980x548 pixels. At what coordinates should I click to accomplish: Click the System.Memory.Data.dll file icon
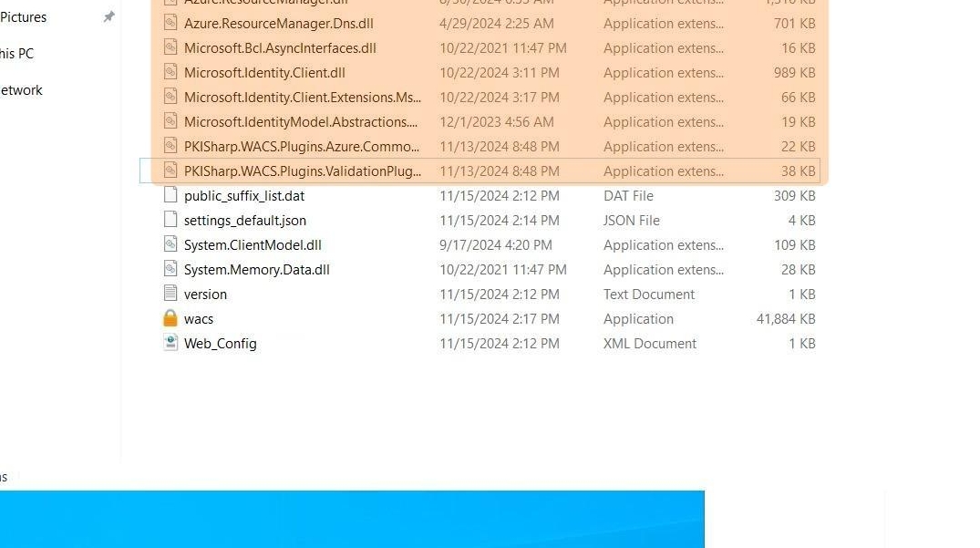(170, 269)
